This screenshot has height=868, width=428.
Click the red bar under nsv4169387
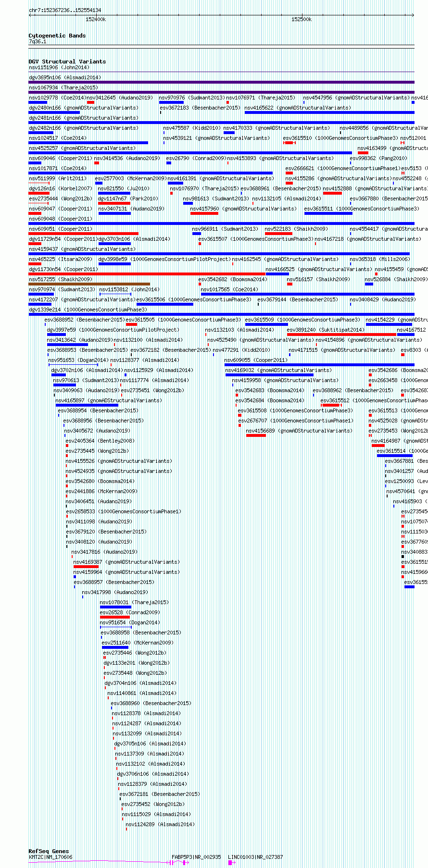click(x=86, y=567)
